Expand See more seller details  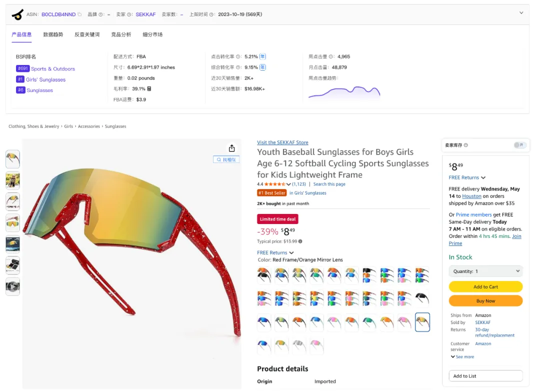click(x=462, y=357)
